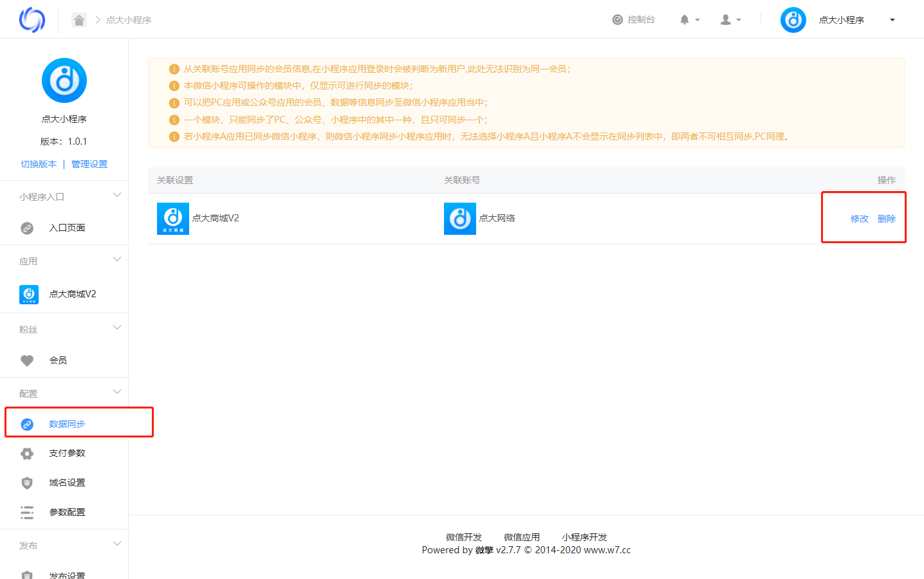The image size is (924, 579).
Task: Click the 控制台 gauge icon
Action: click(618, 20)
